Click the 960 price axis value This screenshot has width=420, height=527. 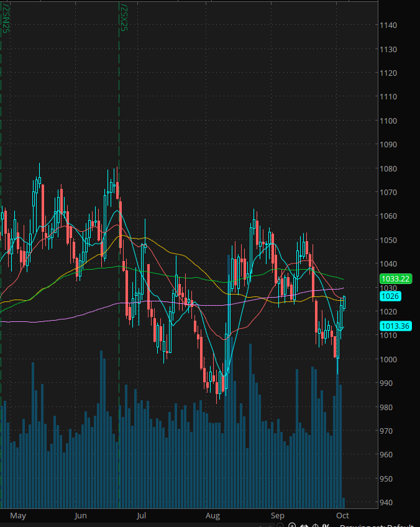pyautogui.click(x=386, y=455)
